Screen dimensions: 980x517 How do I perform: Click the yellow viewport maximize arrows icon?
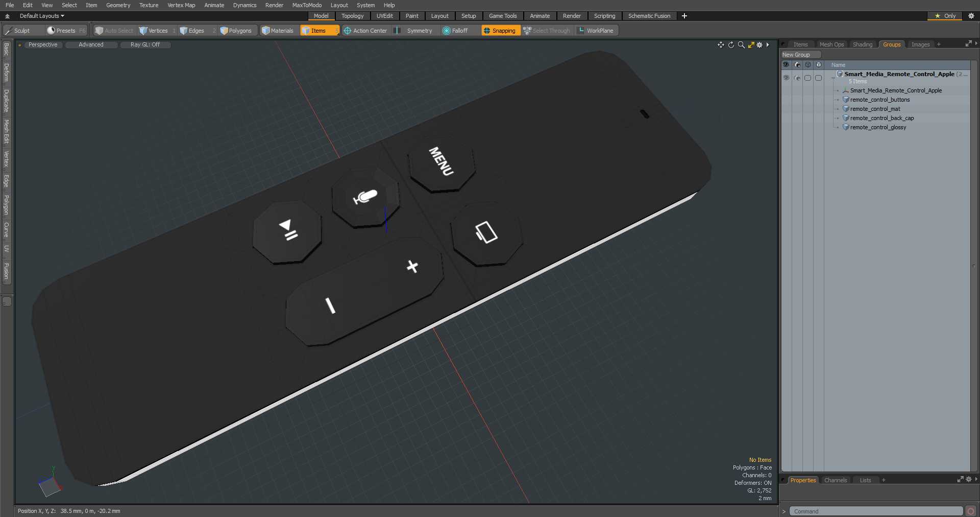coord(751,45)
